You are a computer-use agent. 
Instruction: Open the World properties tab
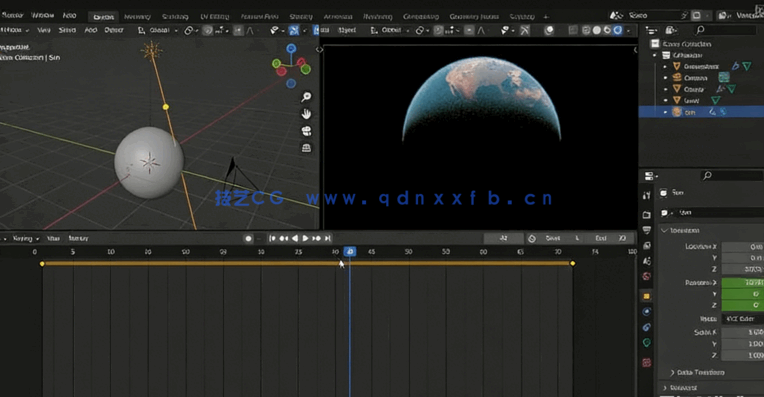[647, 277]
